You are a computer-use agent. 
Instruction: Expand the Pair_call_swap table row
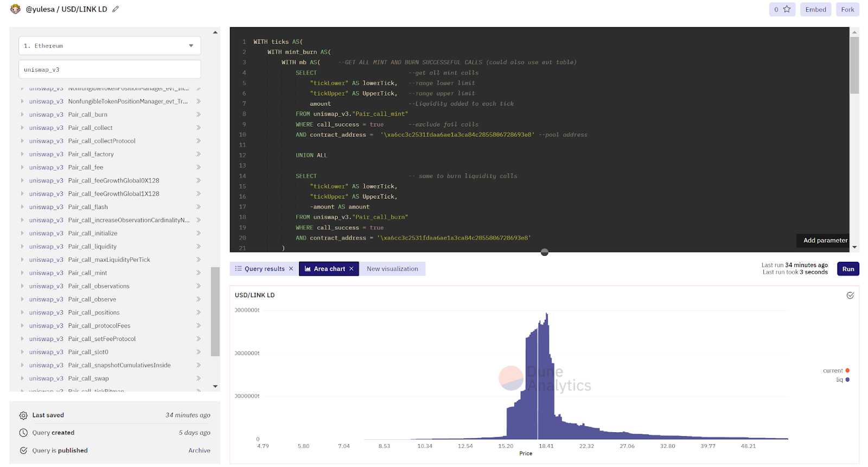tap(22, 378)
